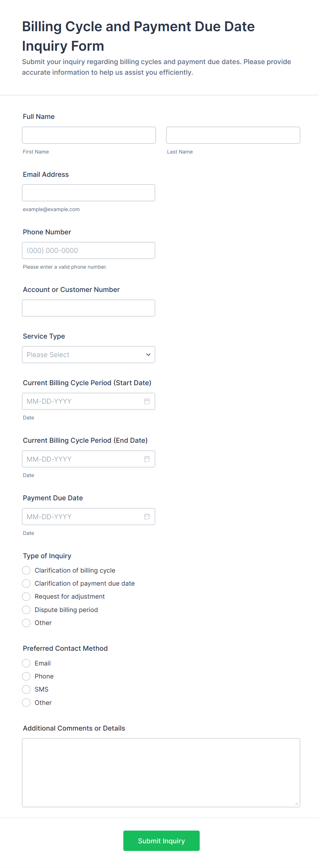Image resolution: width=319 pixels, height=868 pixels.
Task: Select Other under Type of Inquiry
Action: point(26,623)
